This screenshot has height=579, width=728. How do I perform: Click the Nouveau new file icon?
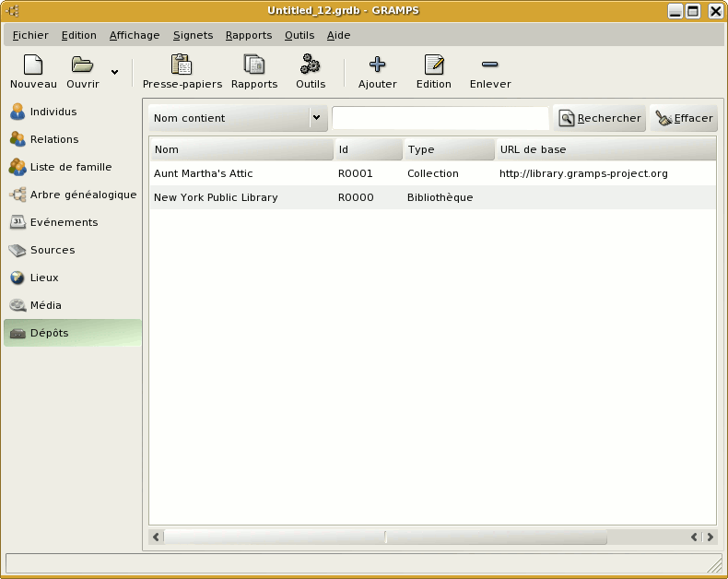33,65
